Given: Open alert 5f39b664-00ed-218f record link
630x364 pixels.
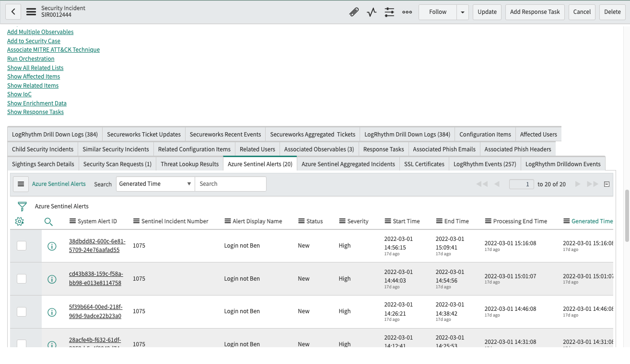Looking at the screenshot, I should click(96, 311).
